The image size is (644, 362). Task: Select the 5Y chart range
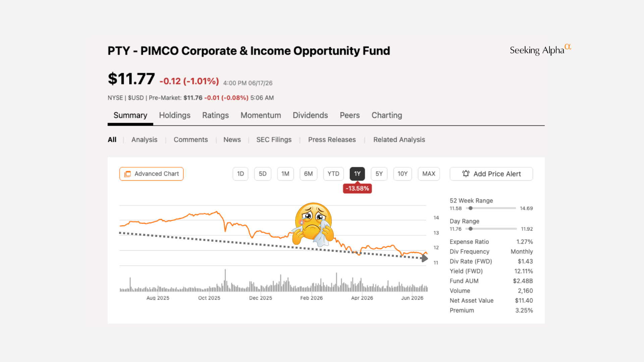379,174
